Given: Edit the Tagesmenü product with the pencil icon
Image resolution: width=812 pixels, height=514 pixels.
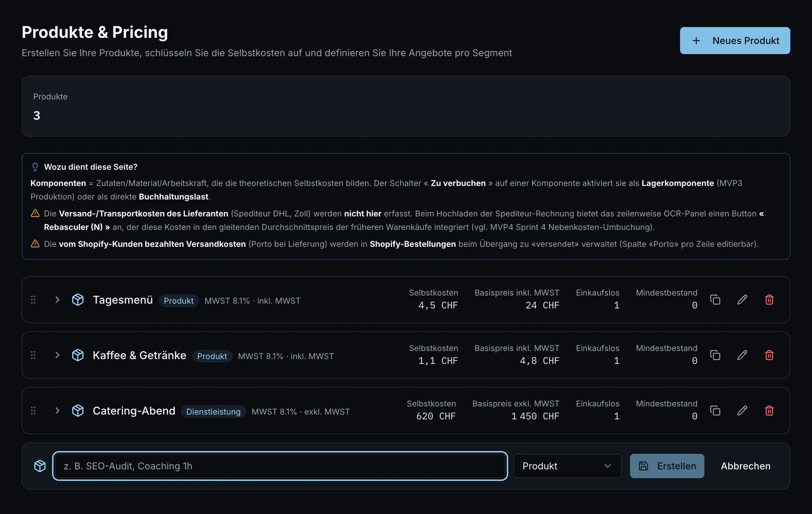Looking at the screenshot, I should point(742,300).
